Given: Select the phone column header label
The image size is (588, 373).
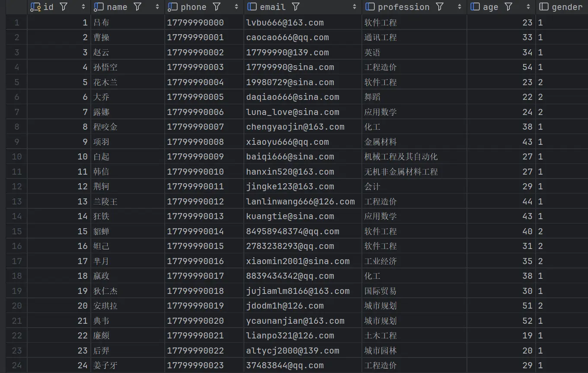Looking at the screenshot, I should point(193,7).
